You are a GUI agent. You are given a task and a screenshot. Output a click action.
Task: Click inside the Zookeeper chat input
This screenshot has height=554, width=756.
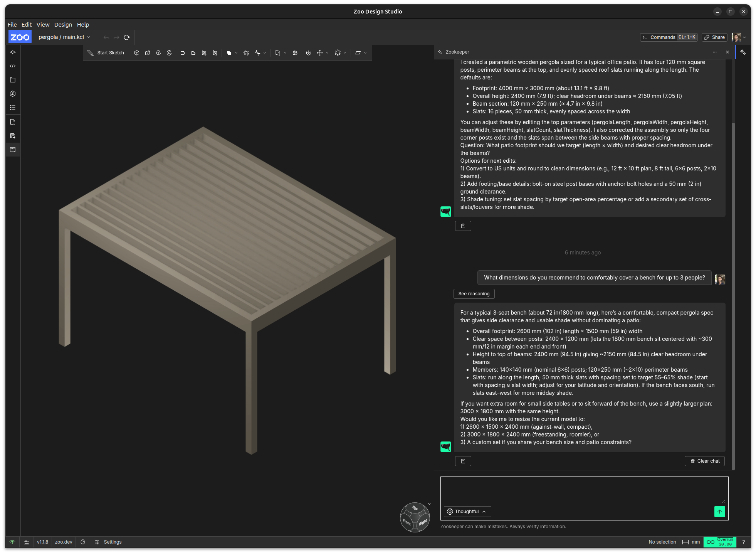(x=584, y=490)
